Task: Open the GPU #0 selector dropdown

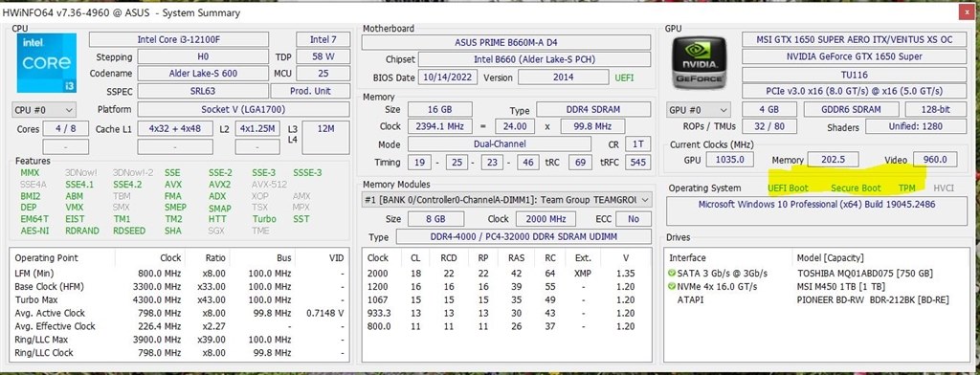Action: (699, 110)
